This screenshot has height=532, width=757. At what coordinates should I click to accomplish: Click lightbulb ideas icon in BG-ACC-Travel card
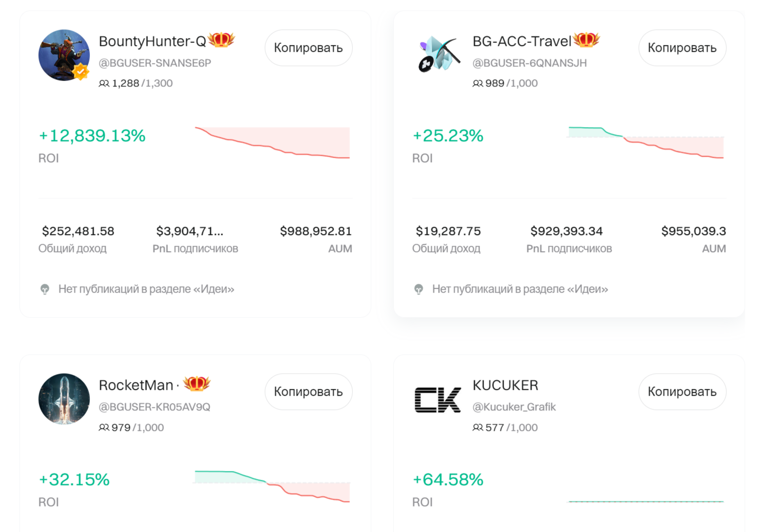[x=419, y=289]
